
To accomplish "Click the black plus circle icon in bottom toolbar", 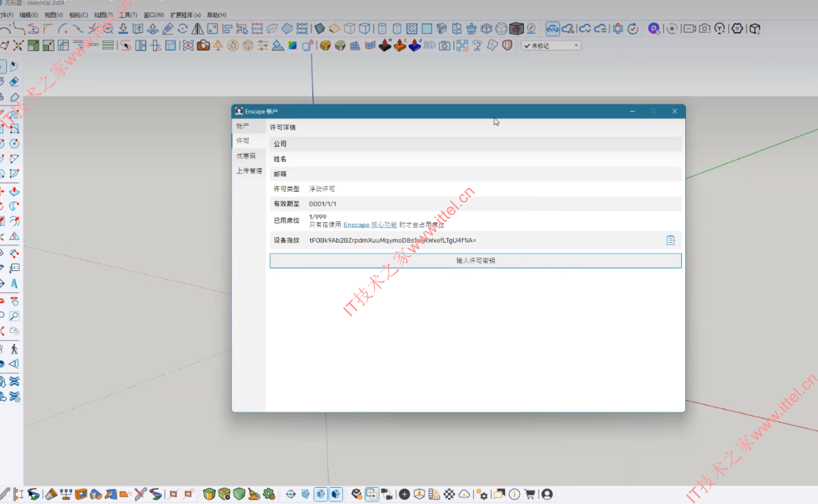I will click(404, 494).
